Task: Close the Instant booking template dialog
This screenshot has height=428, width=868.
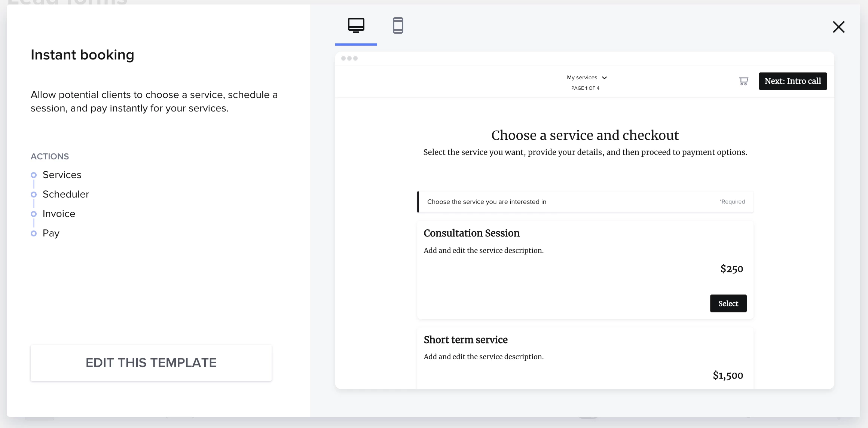Action: click(x=838, y=27)
